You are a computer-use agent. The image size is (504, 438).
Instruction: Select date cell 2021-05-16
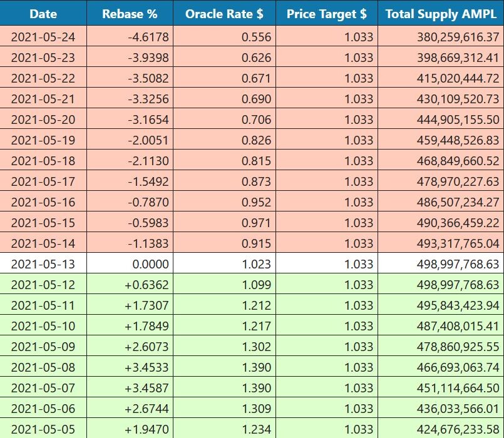(43, 202)
